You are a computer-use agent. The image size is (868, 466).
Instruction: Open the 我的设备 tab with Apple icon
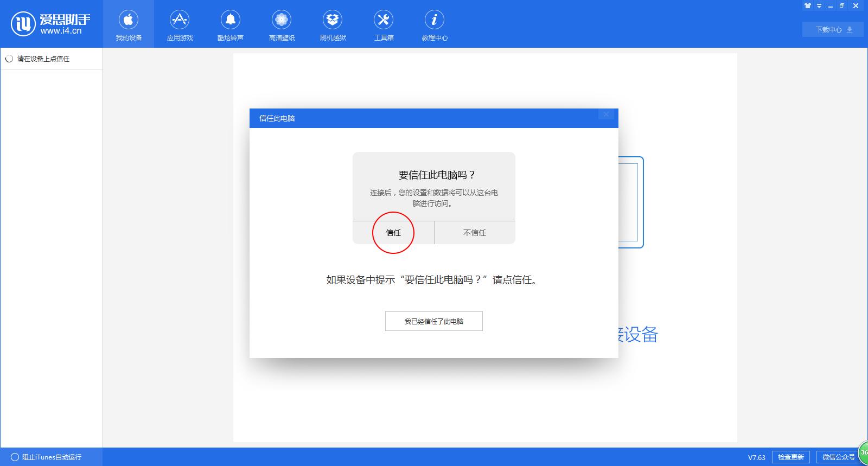pos(129,24)
